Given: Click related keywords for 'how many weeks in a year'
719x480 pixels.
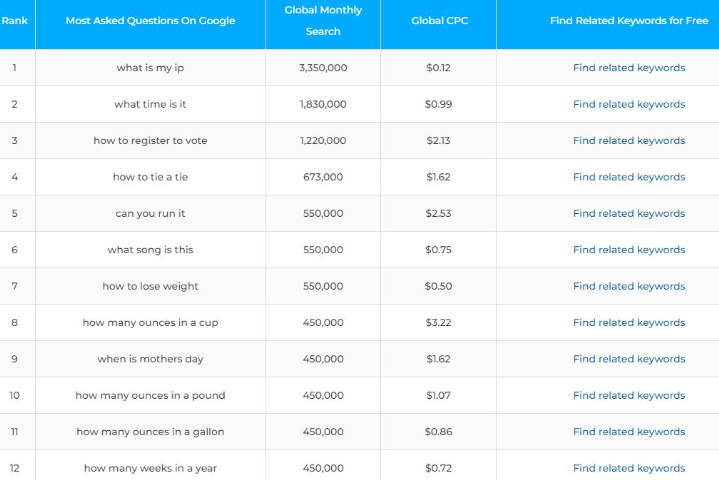Looking at the screenshot, I should (629, 468).
